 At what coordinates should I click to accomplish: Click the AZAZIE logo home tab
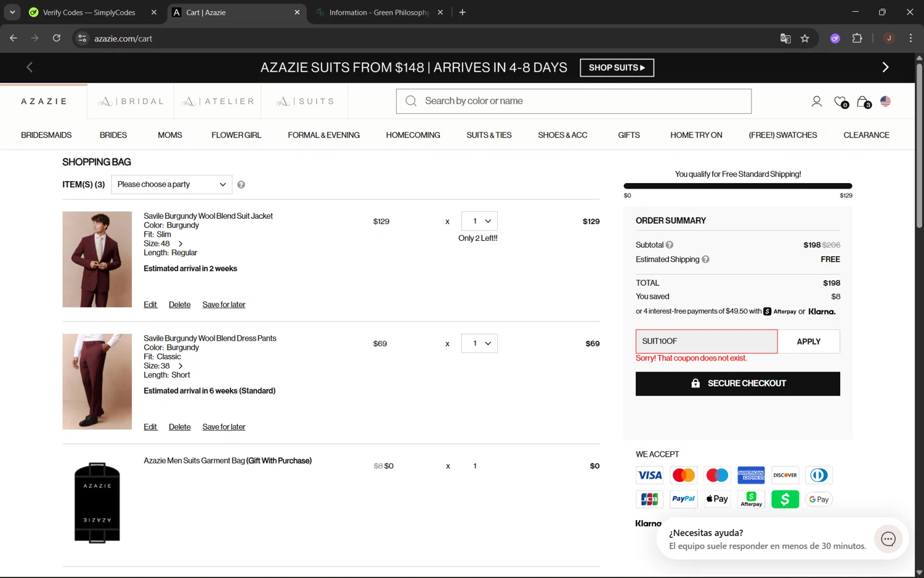click(x=44, y=101)
